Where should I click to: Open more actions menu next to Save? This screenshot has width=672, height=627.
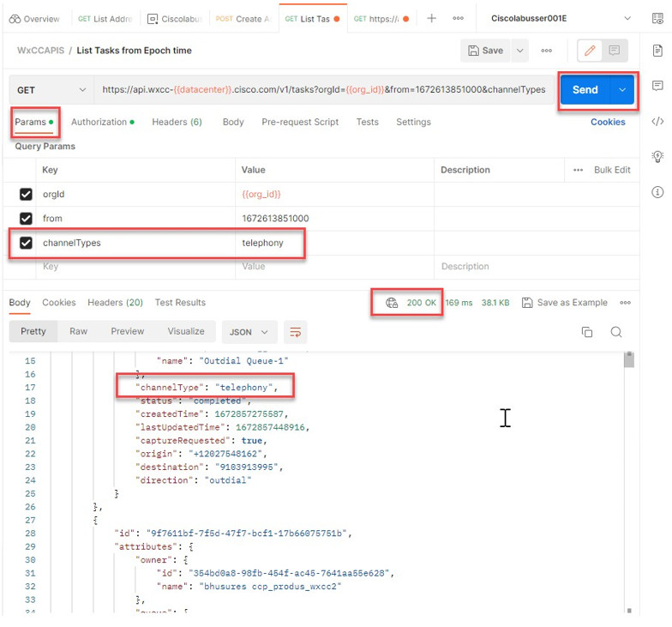click(x=547, y=51)
